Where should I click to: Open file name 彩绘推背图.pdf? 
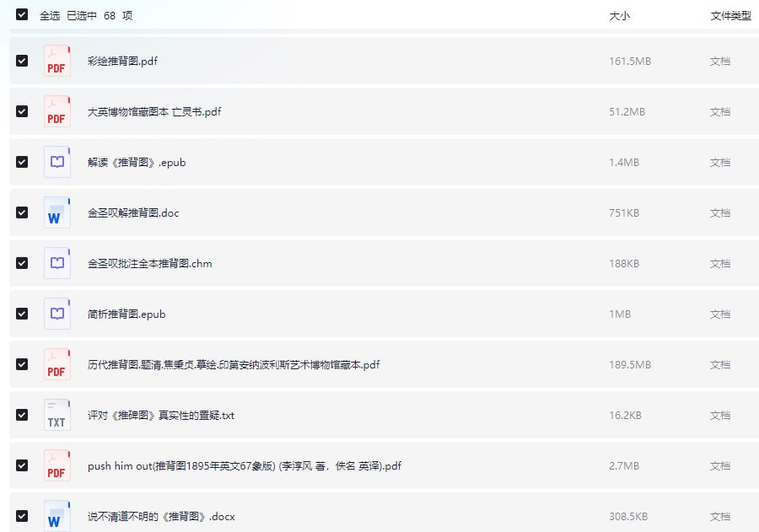pos(122,61)
